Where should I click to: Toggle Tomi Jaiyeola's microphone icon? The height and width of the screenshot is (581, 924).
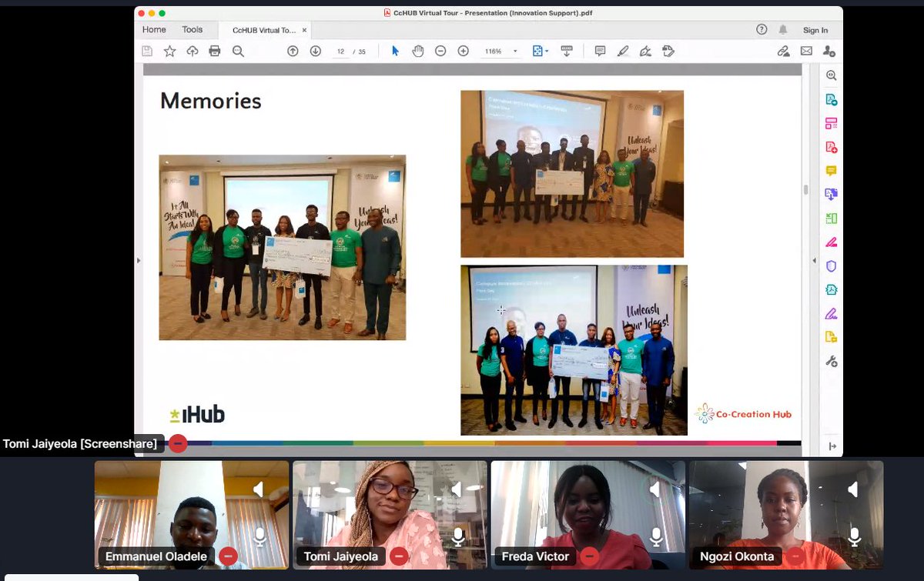458,536
